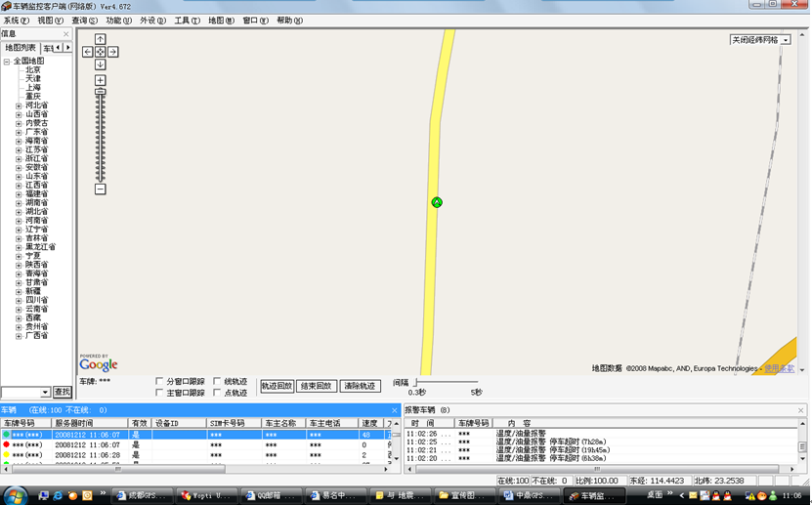Pan the map right with arrow button
Viewport: 812px width, 505px height.
(112, 52)
